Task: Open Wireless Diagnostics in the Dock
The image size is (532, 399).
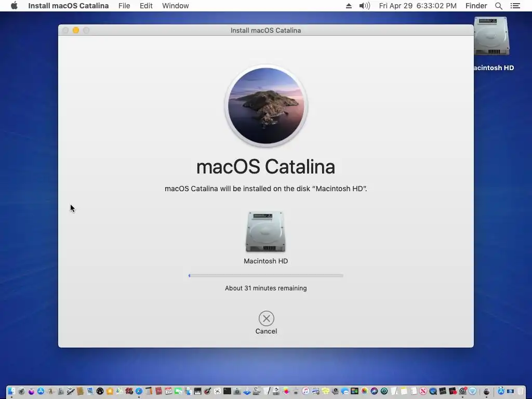Action: [x=473, y=391]
